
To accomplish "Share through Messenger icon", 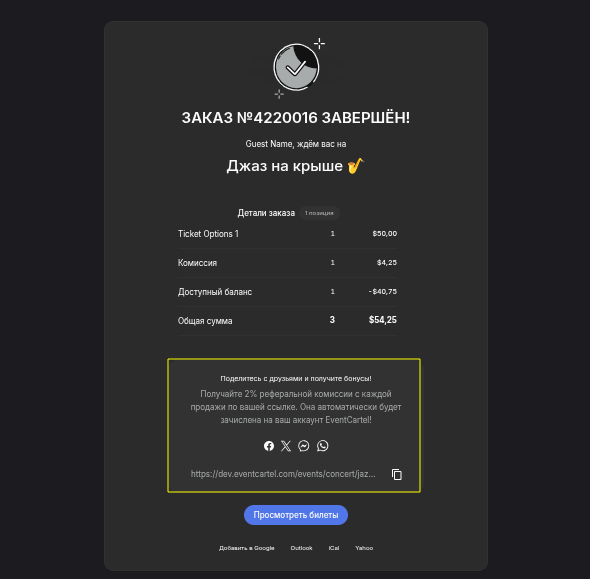I will [x=304, y=446].
